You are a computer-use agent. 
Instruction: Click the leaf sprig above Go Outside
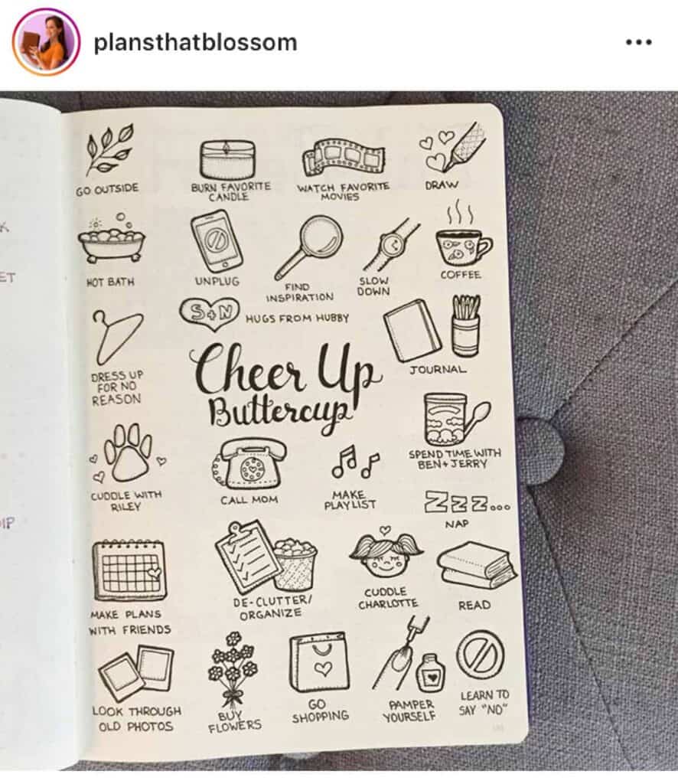109,149
